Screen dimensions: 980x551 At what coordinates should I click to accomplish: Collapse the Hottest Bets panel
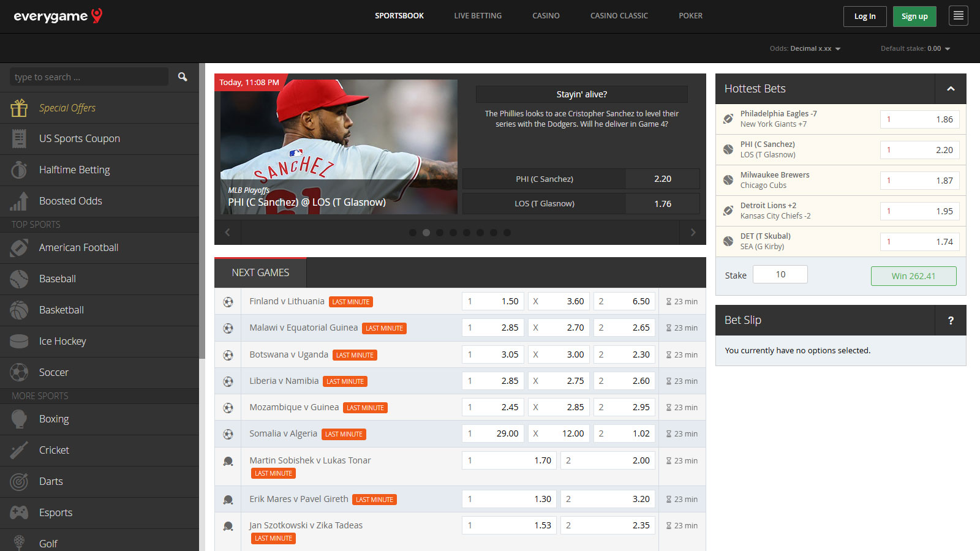point(951,89)
